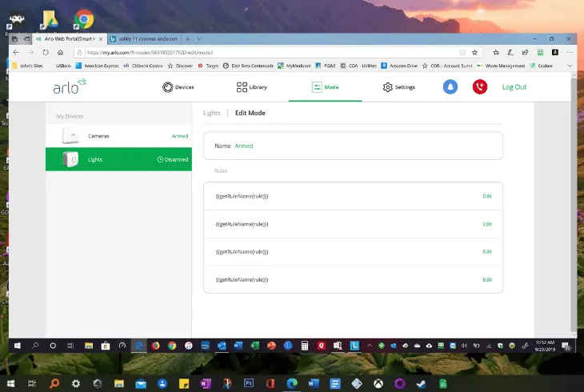This screenshot has height=392, width=584.
Task: Open the Devices page
Action: click(x=178, y=86)
